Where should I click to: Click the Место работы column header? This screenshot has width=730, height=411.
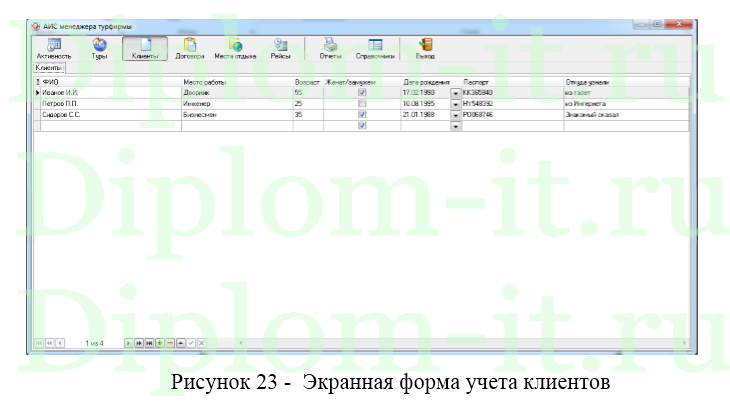click(x=237, y=82)
